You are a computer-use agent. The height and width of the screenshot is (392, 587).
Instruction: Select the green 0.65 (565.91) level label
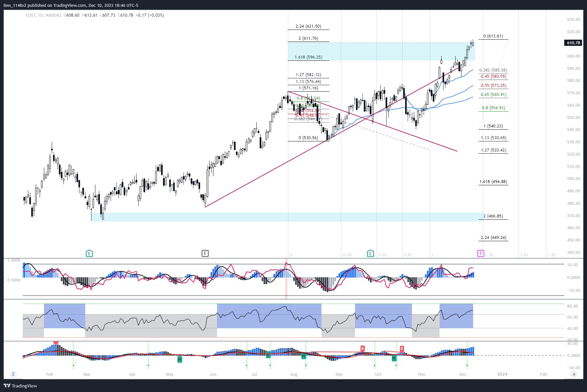[493, 95]
